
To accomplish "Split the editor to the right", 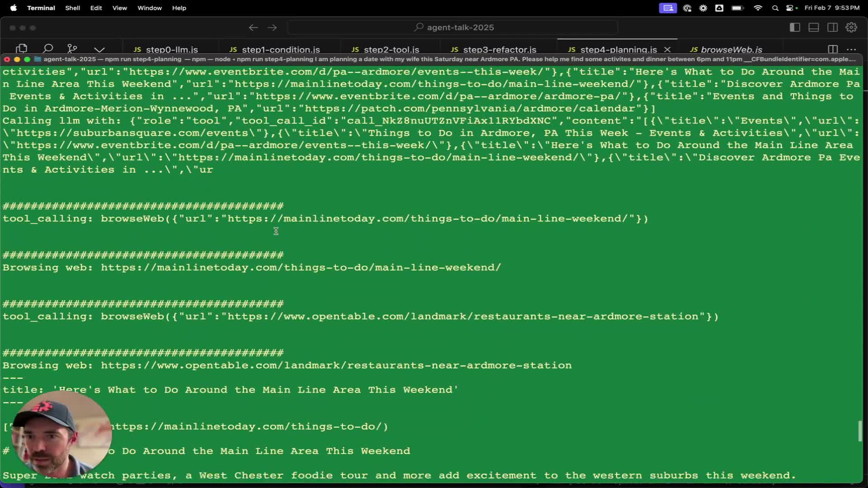I will (x=833, y=49).
